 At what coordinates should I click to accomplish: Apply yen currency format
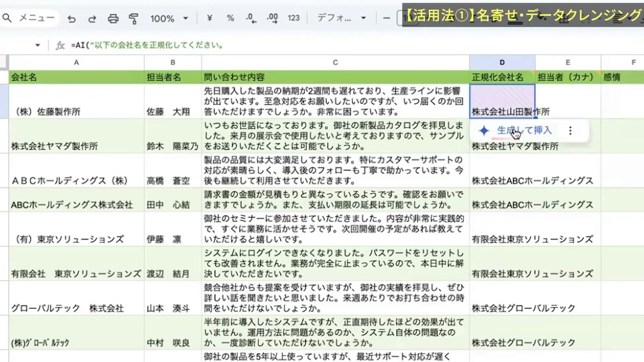pos(210,18)
